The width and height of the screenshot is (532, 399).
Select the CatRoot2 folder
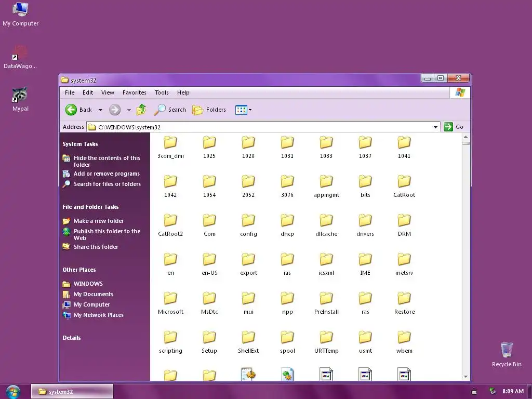click(170, 225)
